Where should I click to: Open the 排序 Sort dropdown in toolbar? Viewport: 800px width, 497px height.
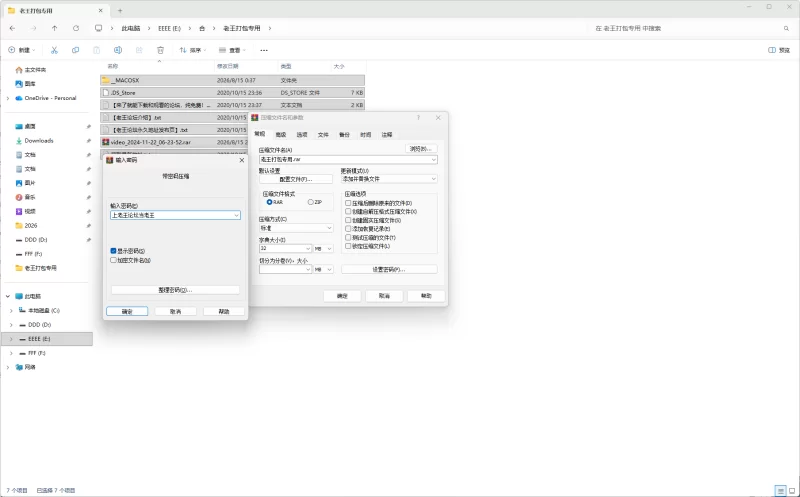(193, 50)
